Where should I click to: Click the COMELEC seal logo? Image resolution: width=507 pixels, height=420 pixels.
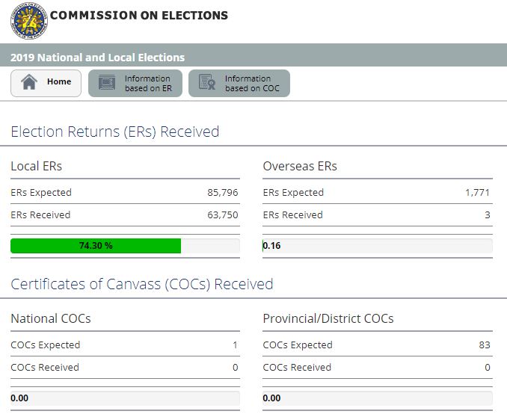[x=28, y=21]
